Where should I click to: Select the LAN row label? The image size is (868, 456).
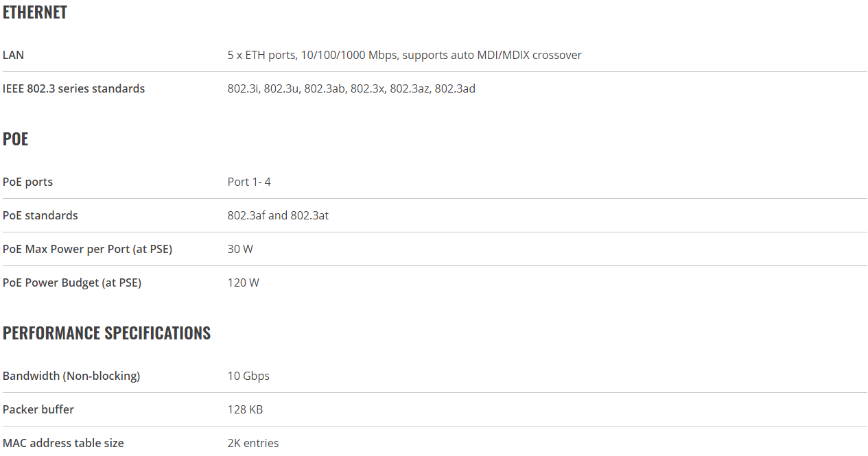point(13,55)
